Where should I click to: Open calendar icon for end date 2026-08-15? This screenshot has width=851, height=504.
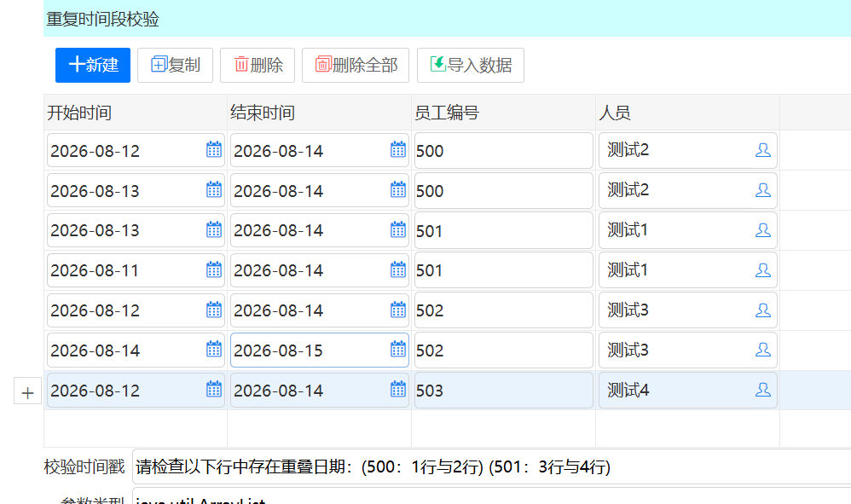(x=398, y=350)
